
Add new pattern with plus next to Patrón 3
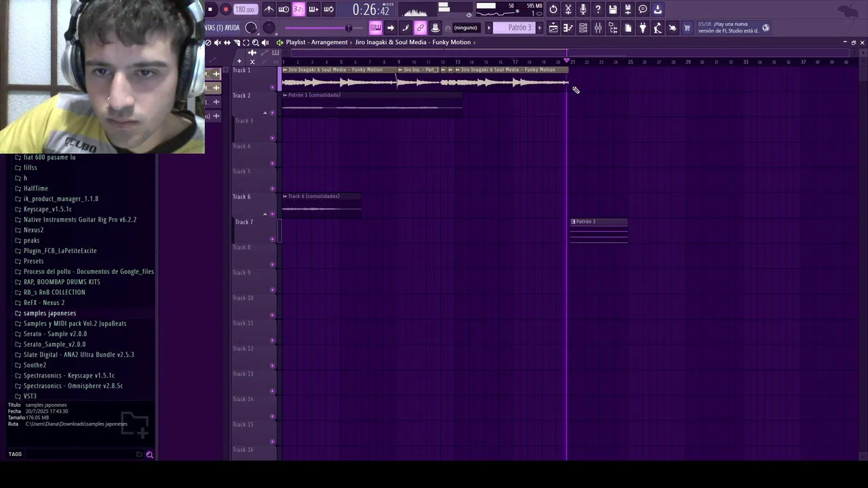point(540,28)
